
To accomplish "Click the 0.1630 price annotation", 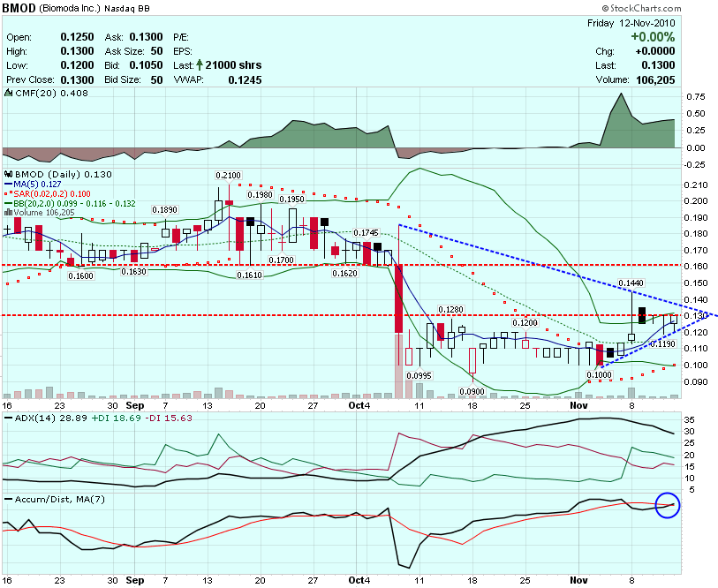I will pyautogui.click(x=133, y=271).
